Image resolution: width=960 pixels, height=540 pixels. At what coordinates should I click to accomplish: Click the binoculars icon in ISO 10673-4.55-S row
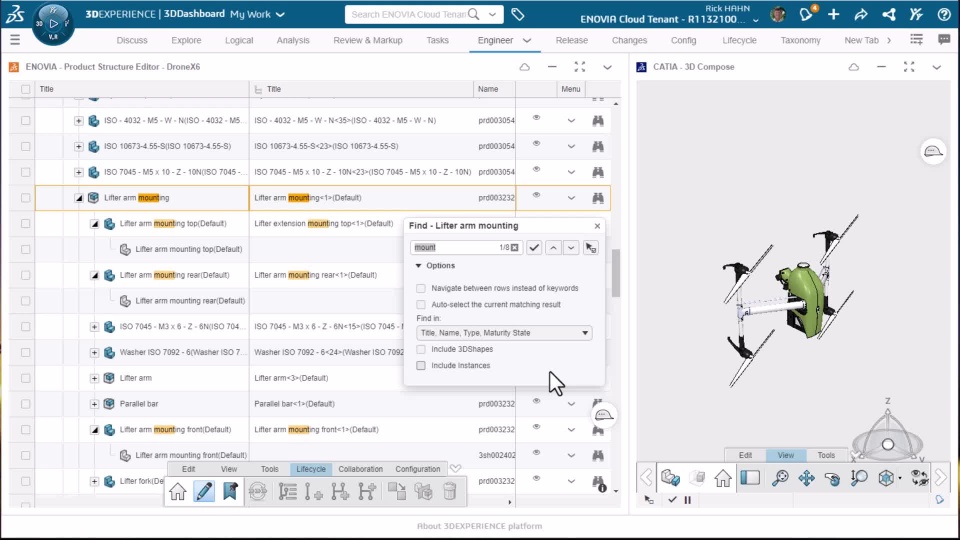(598, 146)
